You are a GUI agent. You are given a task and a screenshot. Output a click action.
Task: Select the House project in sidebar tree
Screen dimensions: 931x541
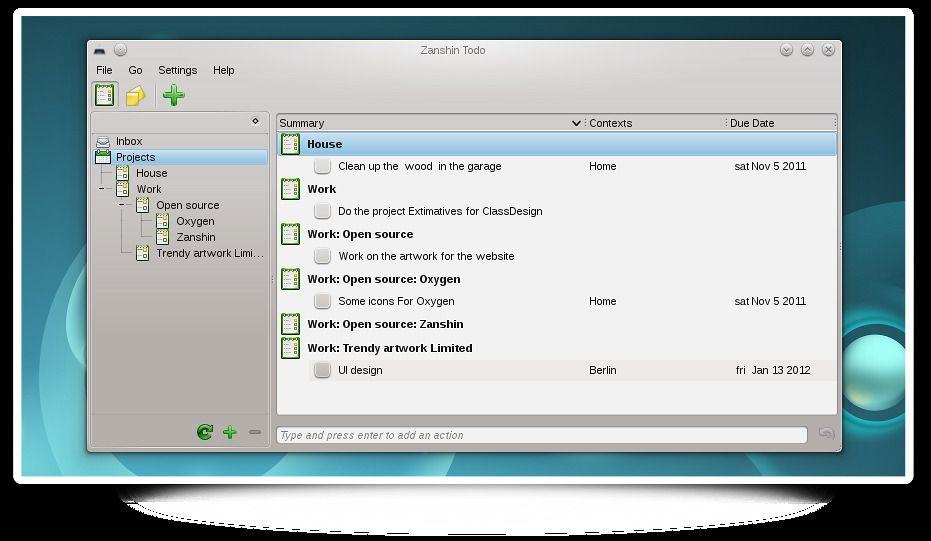[x=151, y=173]
